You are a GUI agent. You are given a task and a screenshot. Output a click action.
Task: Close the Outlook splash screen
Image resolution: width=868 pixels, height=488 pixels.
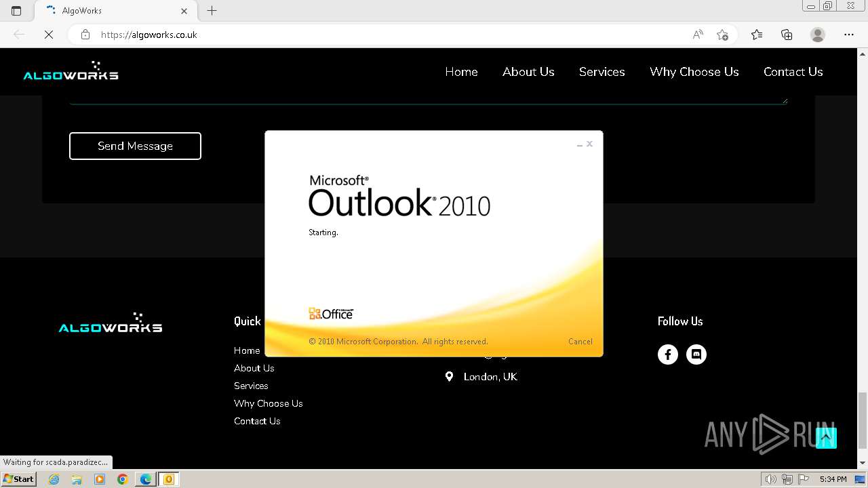pos(590,144)
